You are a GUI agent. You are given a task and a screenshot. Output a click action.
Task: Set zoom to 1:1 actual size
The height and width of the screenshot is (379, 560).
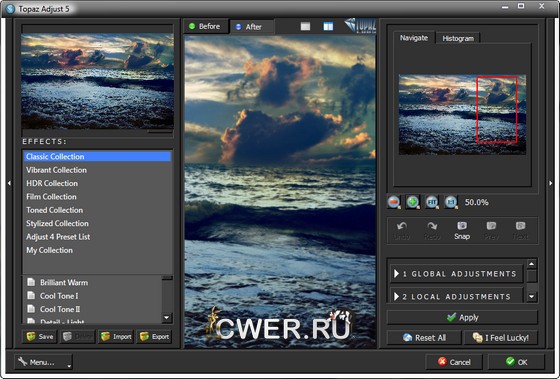tap(451, 202)
